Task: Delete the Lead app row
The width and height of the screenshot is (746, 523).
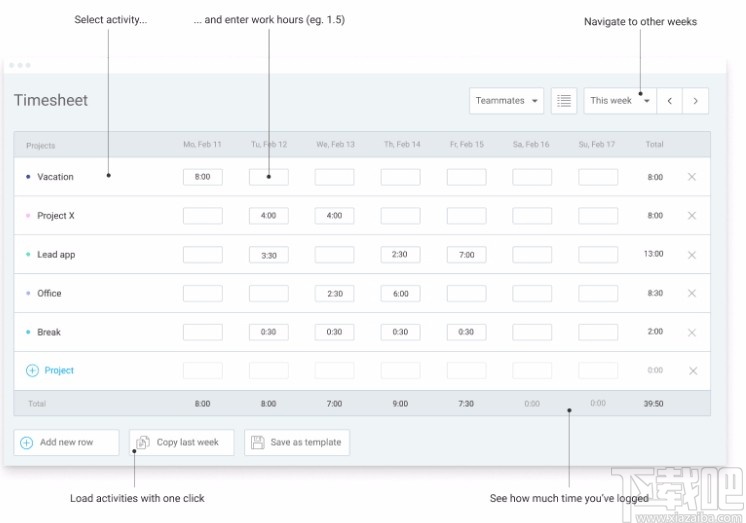Action: (x=692, y=255)
